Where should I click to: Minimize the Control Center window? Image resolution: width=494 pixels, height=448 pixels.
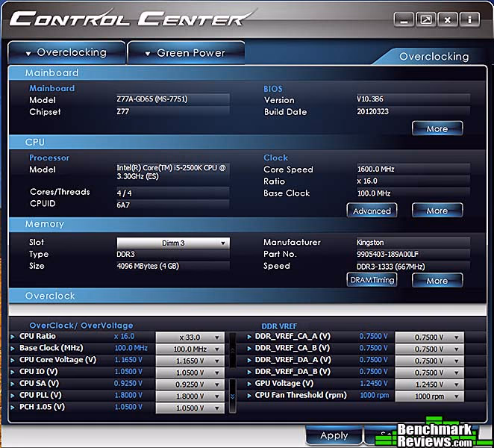tap(404, 20)
